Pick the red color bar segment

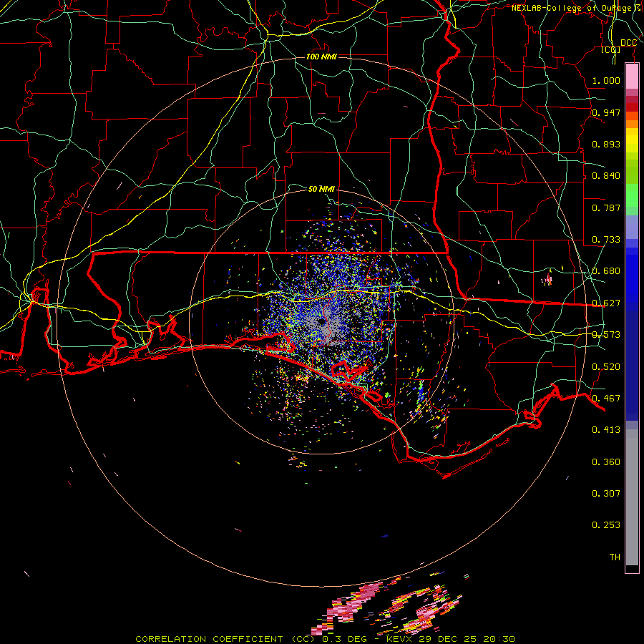[632, 107]
